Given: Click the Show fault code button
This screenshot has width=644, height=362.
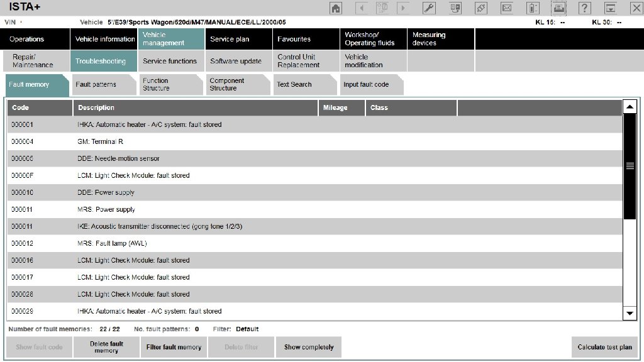Looking at the screenshot, I should coord(40,347).
